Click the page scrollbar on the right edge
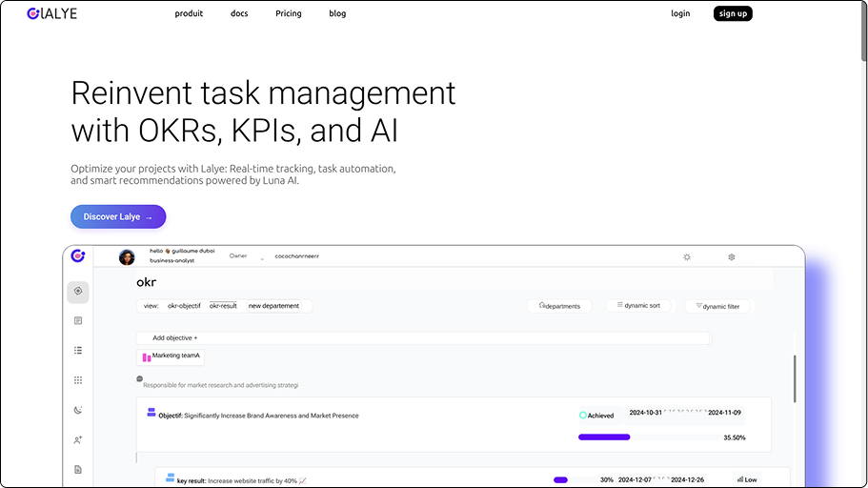The height and width of the screenshot is (488, 868). tap(863, 32)
